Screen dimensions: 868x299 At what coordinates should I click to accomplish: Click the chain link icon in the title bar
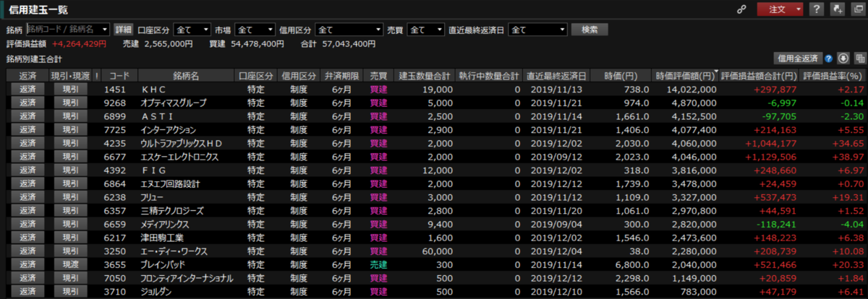click(741, 9)
